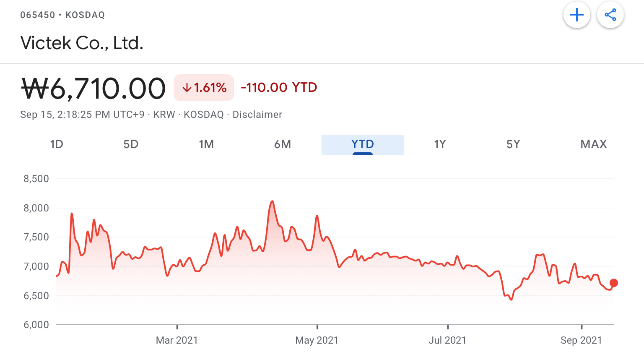Viewport: 644px width, 360px height.
Task: Click the -110.00 YTD change text
Action: (279, 87)
